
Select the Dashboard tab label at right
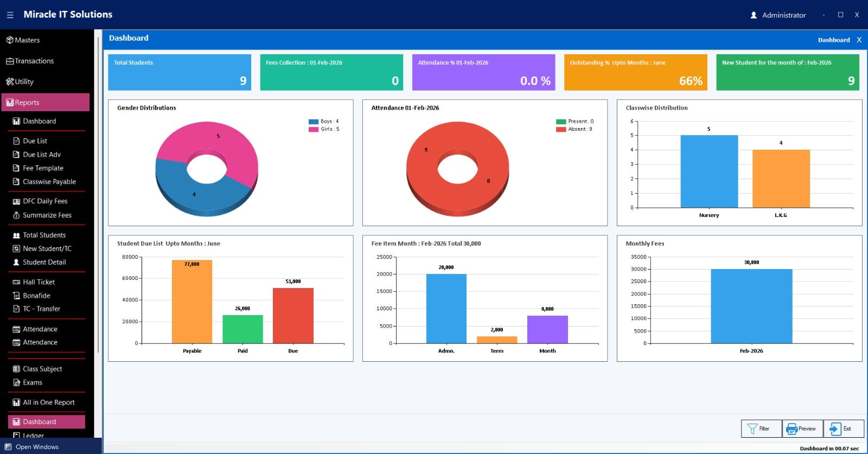point(834,40)
